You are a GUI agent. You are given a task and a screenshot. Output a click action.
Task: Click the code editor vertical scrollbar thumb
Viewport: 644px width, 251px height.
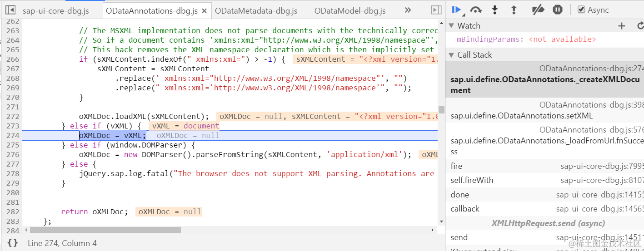(441, 109)
